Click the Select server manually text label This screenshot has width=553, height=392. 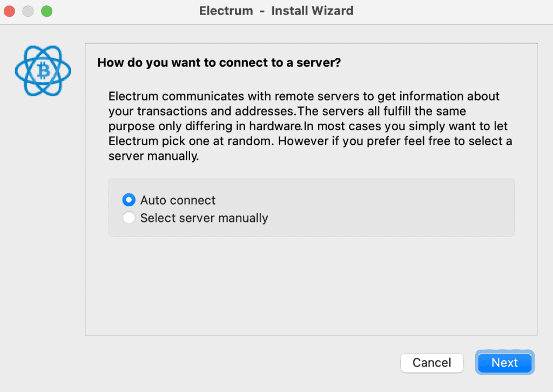tap(204, 218)
